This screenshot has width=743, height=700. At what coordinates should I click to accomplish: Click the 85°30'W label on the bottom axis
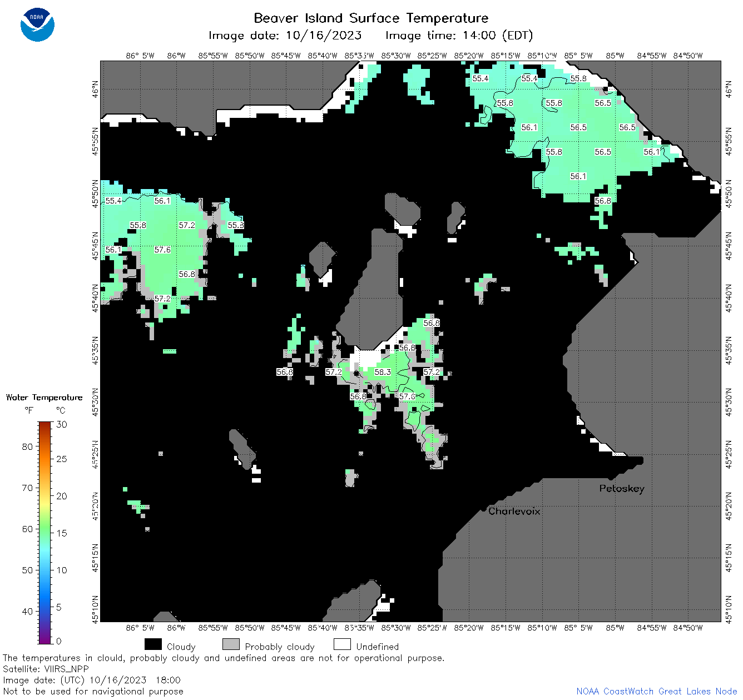[396, 628]
